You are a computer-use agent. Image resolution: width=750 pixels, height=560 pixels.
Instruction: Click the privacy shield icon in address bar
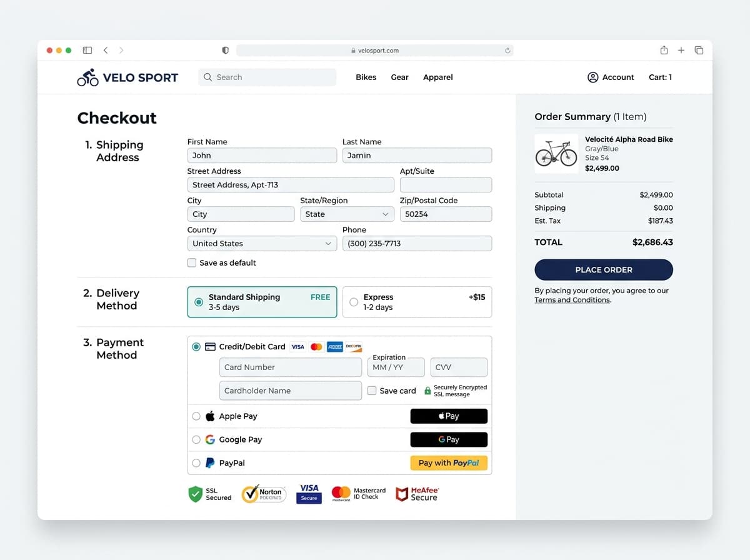[x=226, y=50]
